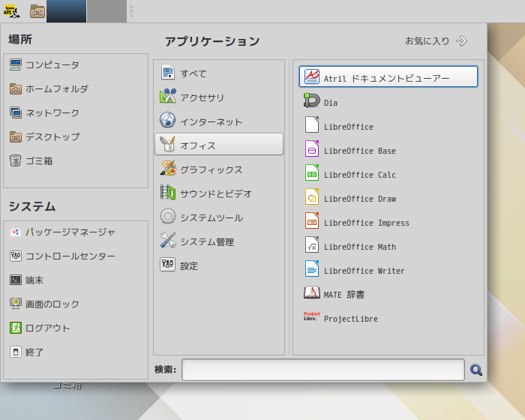Launch LibreOffice Writer icon

click(312, 268)
